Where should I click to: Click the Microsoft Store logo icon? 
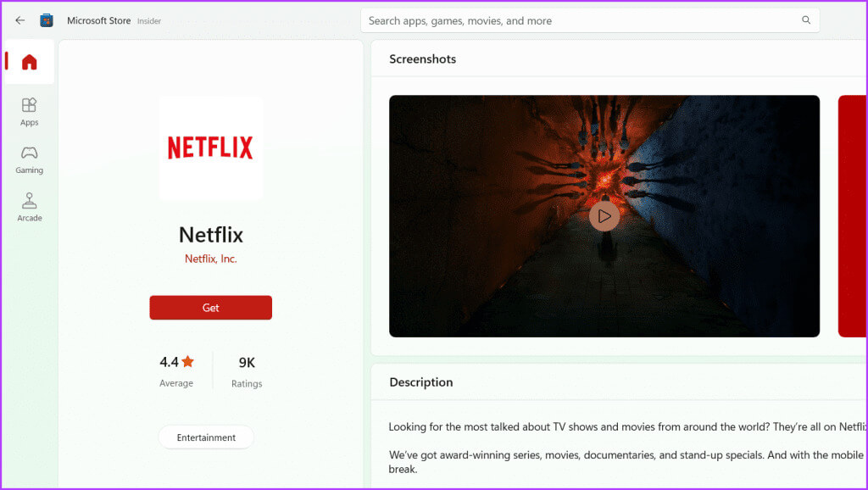tap(47, 20)
